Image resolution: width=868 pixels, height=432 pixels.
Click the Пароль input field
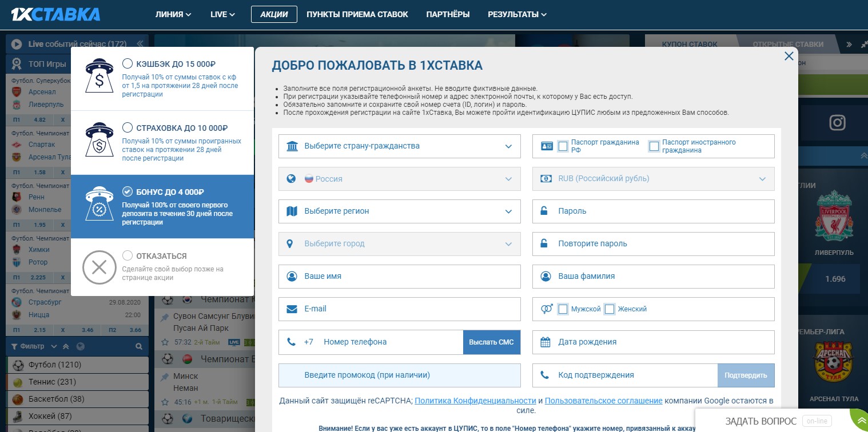[654, 211]
